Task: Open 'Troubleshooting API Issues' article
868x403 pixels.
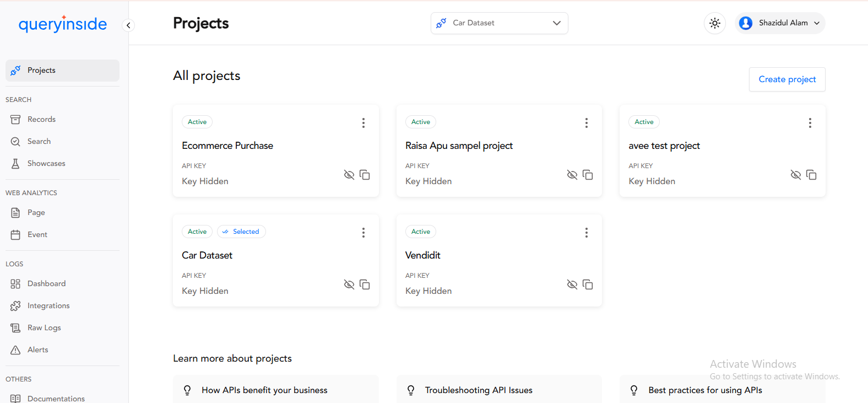Action: click(479, 390)
